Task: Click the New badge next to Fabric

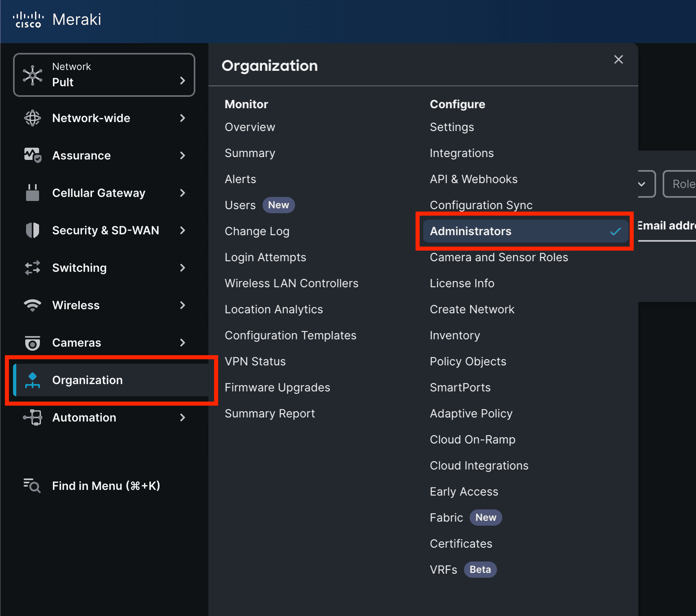Action: 486,518
